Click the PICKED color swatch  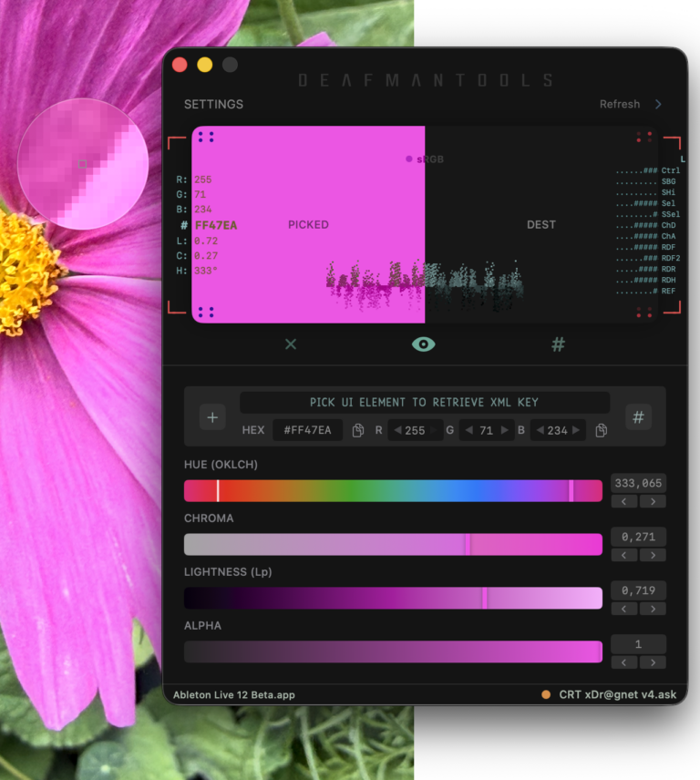pos(308,224)
